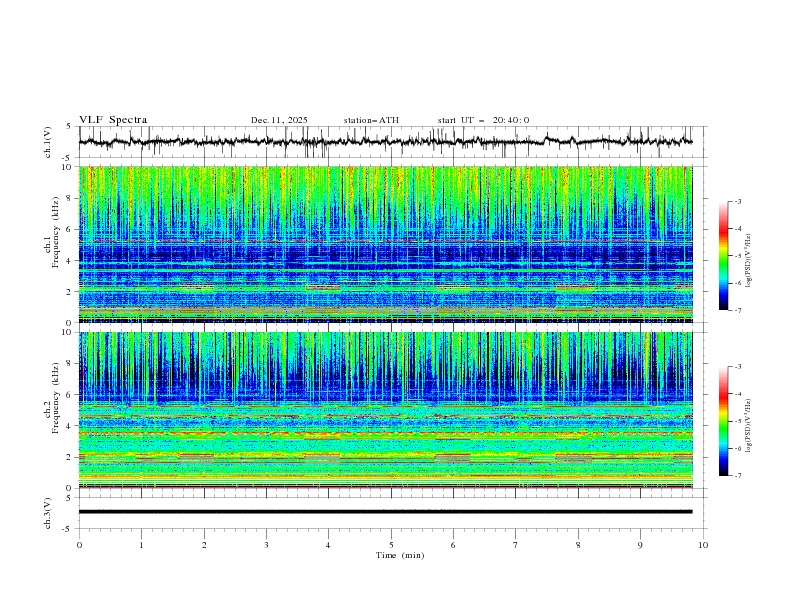Click the 0-minute tick on Time axis

[79, 544]
